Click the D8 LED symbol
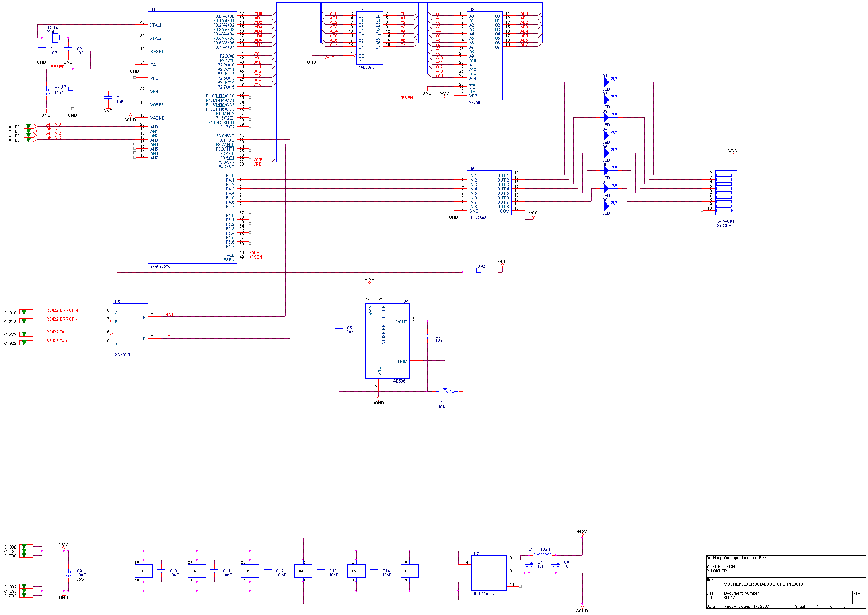The height and width of the screenshot is (615, 868). pyautogui.click(x=607, y=206)
